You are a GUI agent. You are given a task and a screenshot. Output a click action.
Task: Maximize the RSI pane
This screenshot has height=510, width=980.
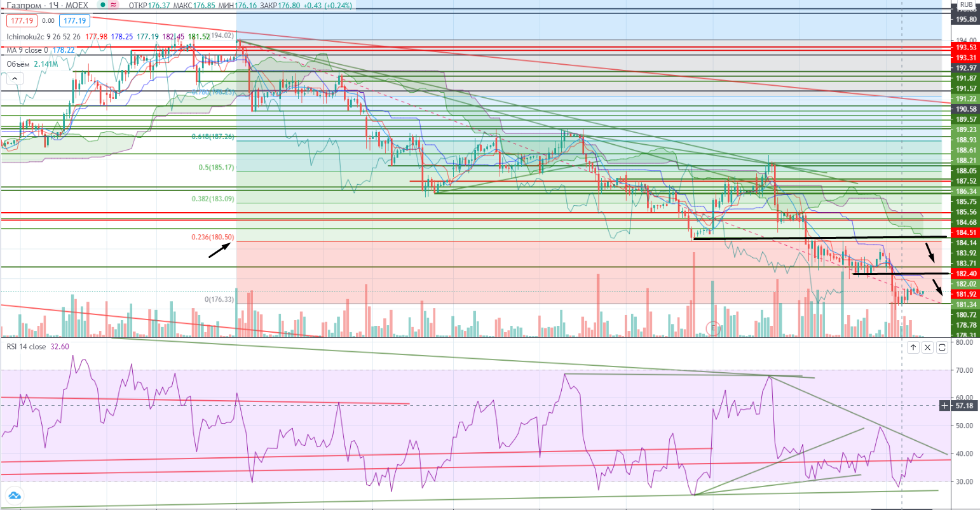[x=942, y=347]
